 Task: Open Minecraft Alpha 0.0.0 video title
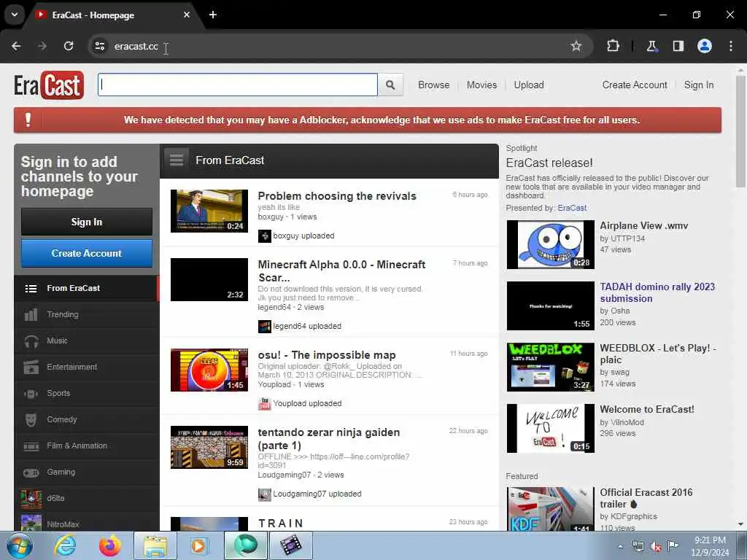341,271
